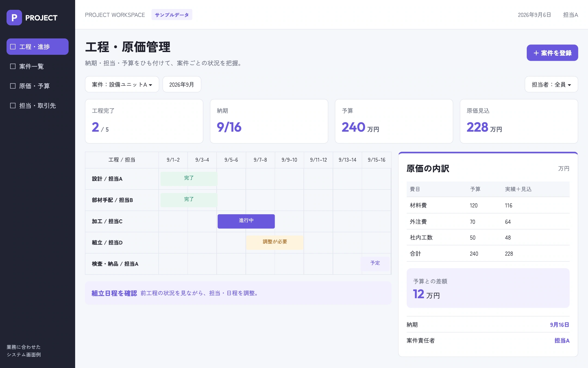Click the 納期 9/16 summary card
This screenshot has height=368, width=588.
269,121
